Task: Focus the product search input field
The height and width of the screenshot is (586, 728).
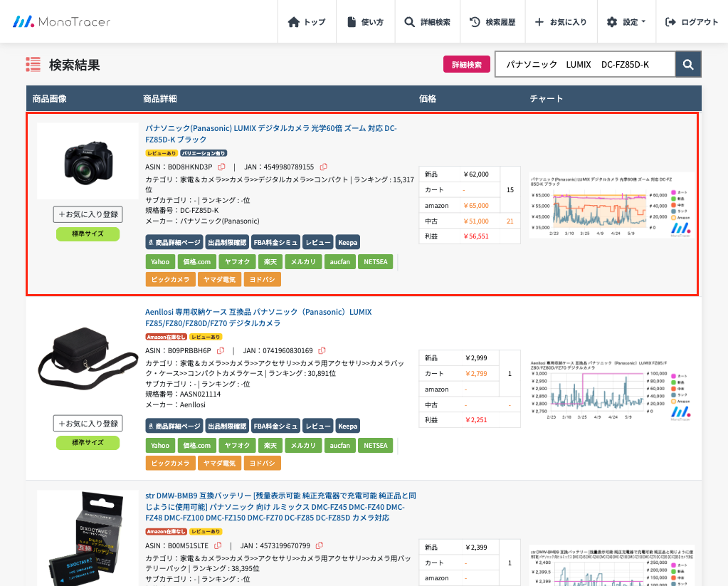Action: pos(585,64)
